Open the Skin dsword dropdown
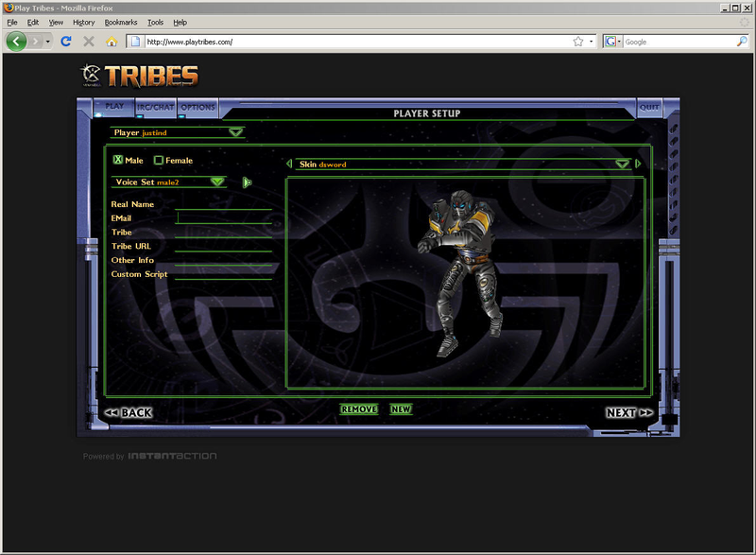The width and height of the screenshot is (756, 555). pos(463,164)
